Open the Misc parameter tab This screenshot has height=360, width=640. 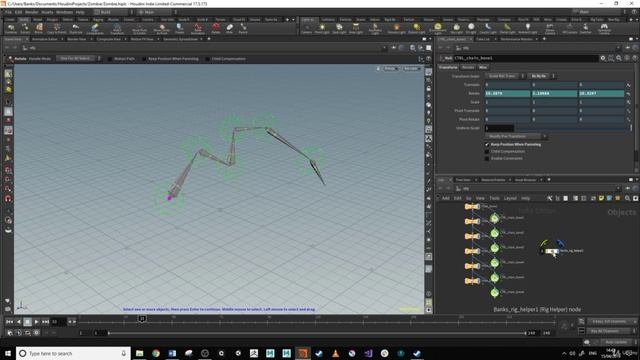tap(483, 67)
